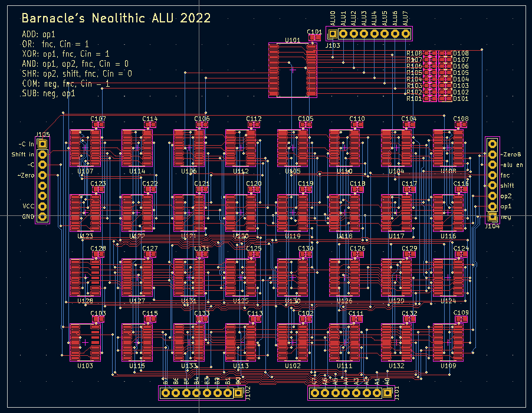Viewport: 532px width, 413px height.
Task: Click the U107 IC footprint
Action: [x=86, y=147]
